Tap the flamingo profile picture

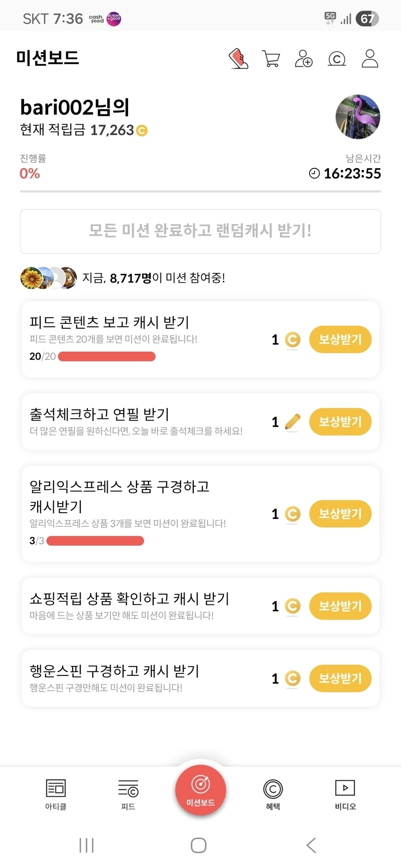click(x=358, y=117)
